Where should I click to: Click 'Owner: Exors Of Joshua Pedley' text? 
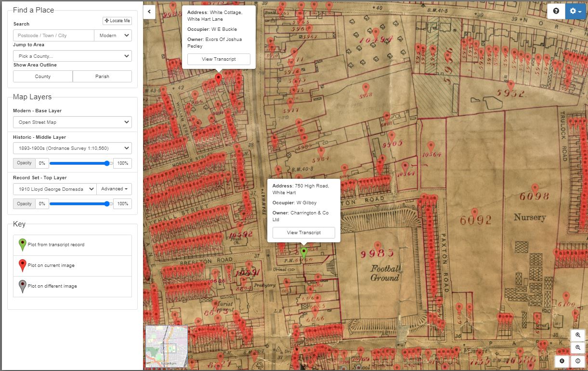tap(215, 42)
